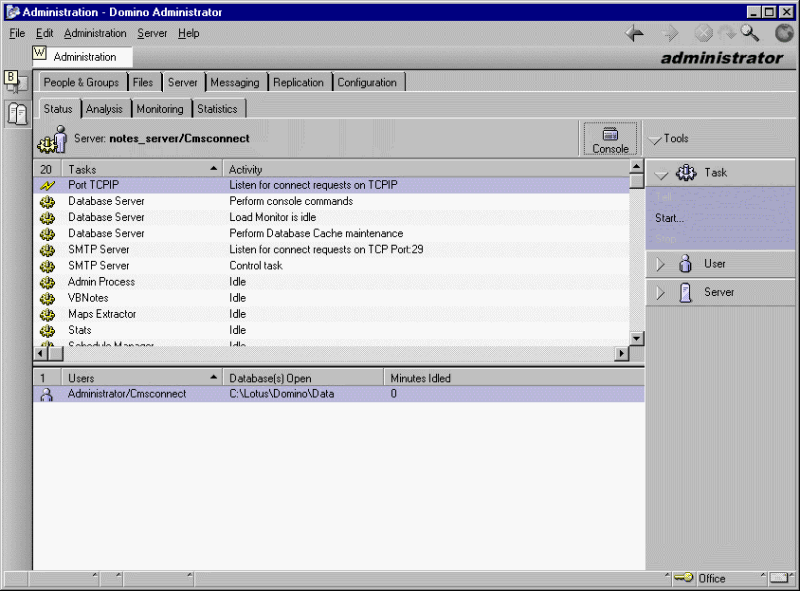This screenshot has width=800, height=591.
Task: Switch to the People & Groups tab
Action: pyautogui.click(x=81, y=83)
